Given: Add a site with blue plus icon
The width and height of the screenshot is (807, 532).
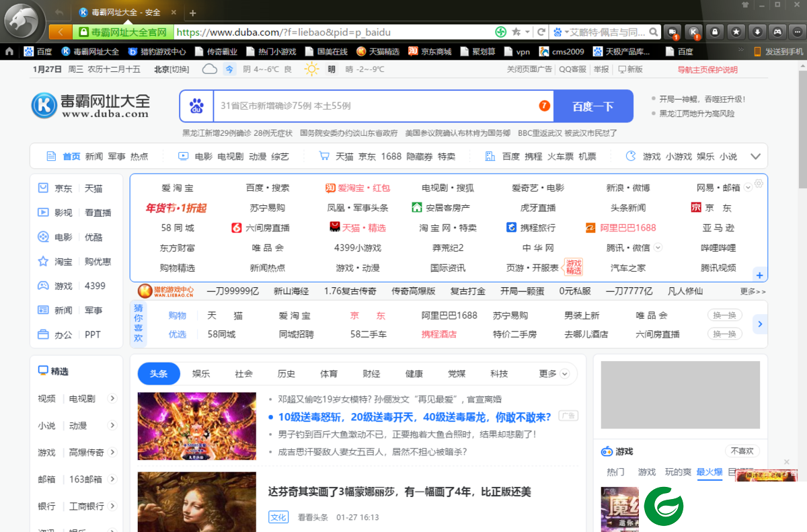Looking at the screenshot, I should click(760, 275).
